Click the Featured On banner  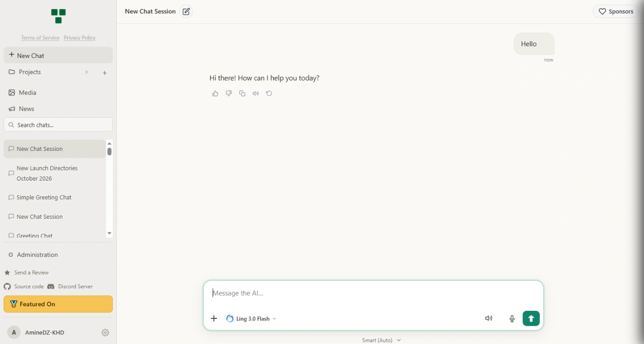[58, 304]
